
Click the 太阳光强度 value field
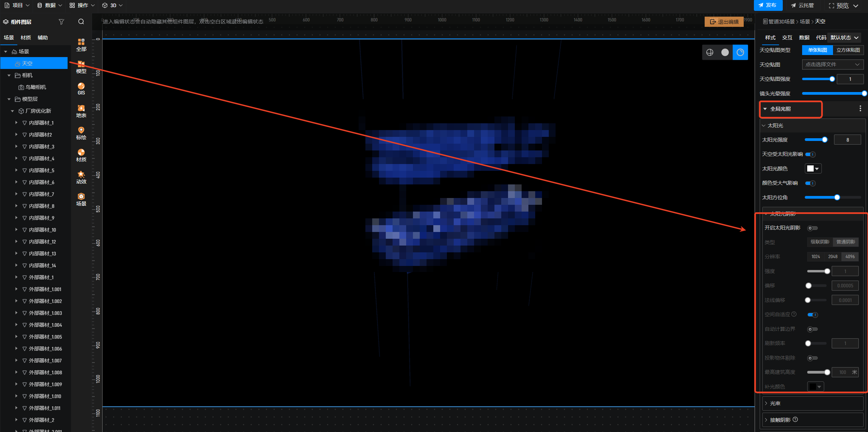click(847, 140)
